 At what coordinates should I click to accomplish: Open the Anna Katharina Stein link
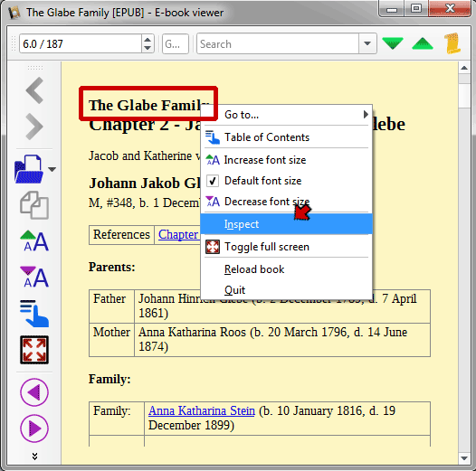202,411
